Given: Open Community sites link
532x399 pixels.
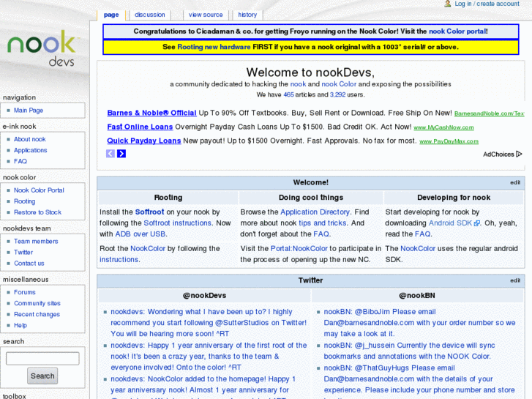Looking at the screenshot, I should click(x=37, y=303).
